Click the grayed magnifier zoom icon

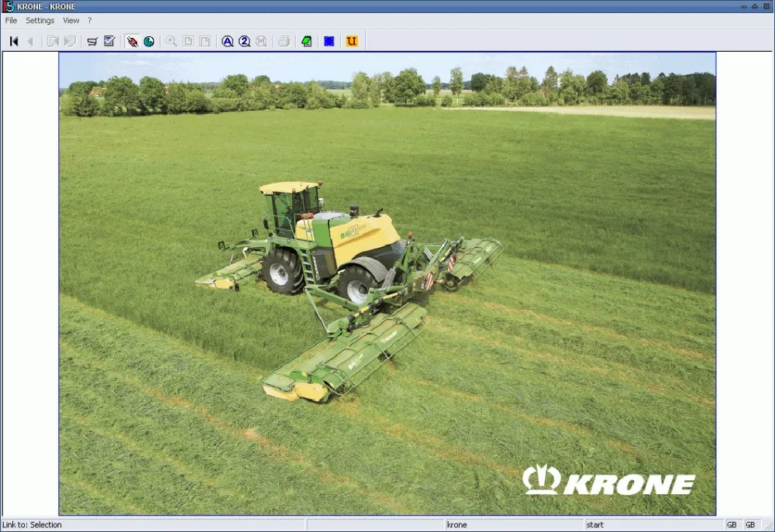[x=171, y=42]
